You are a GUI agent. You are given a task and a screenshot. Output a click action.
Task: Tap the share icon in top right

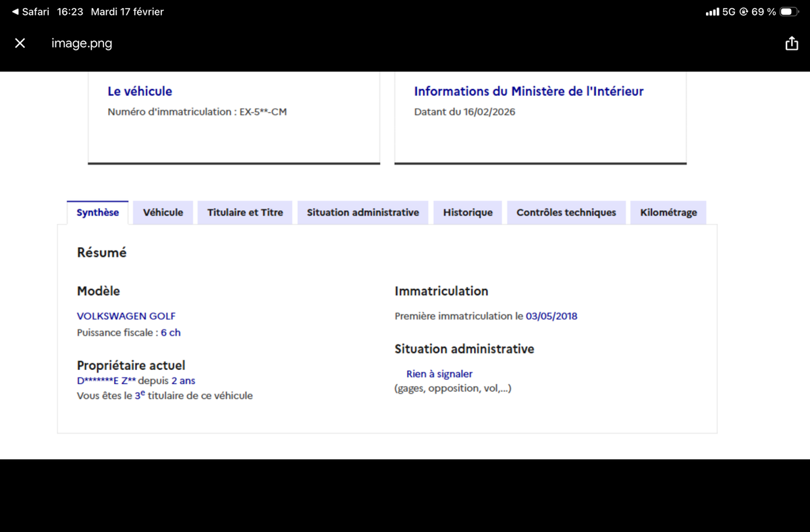[x=791, y=43]
